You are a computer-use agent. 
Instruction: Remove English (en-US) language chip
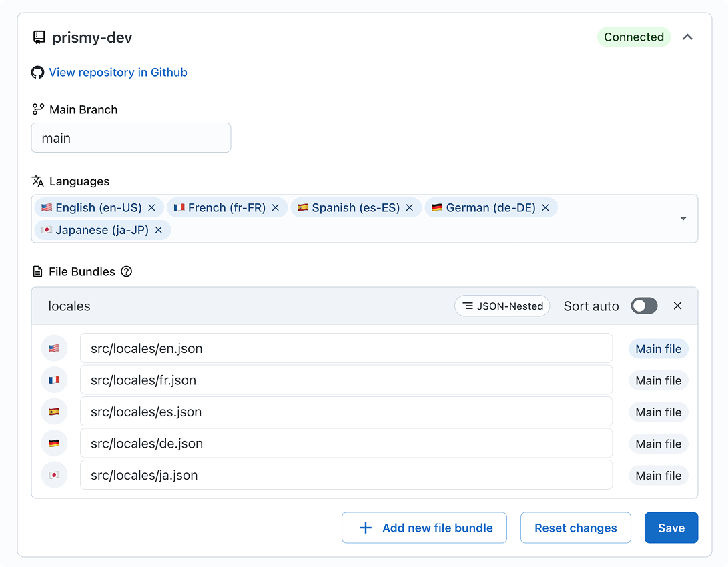152,208
